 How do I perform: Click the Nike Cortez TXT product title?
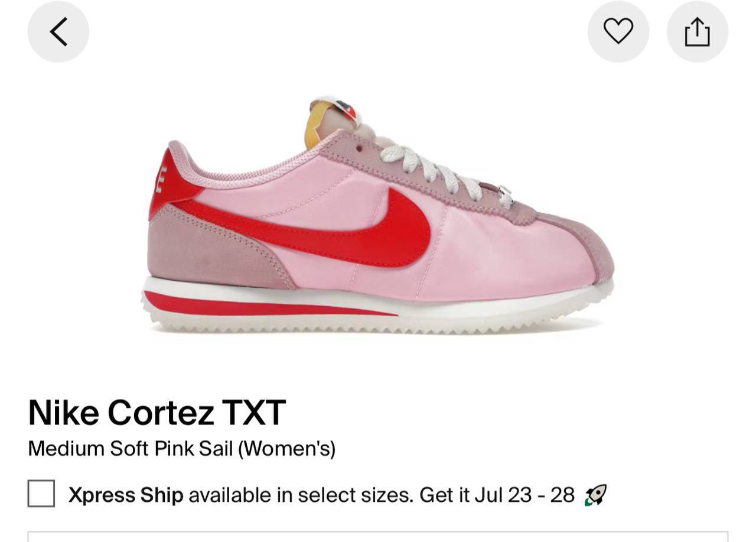point(157,412)
